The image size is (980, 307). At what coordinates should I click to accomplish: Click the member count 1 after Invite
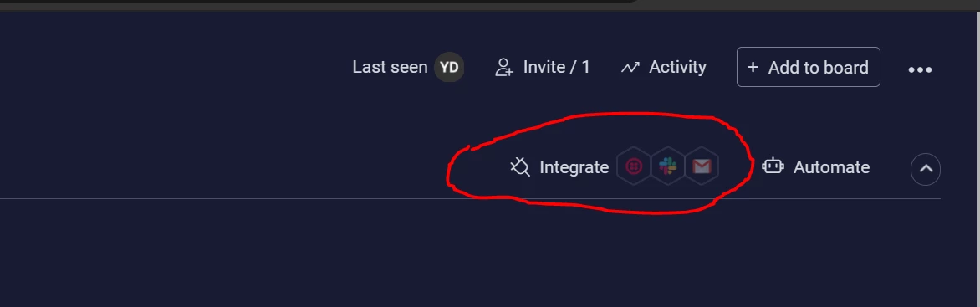[x=585, y=67]
